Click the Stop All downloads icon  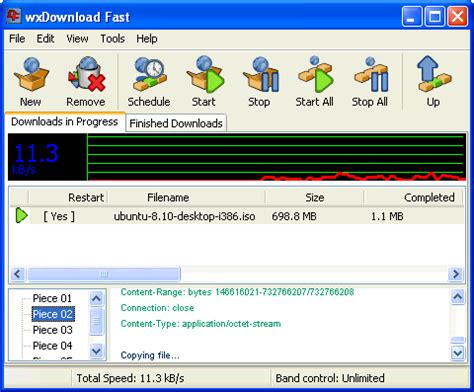pos(371,74)
